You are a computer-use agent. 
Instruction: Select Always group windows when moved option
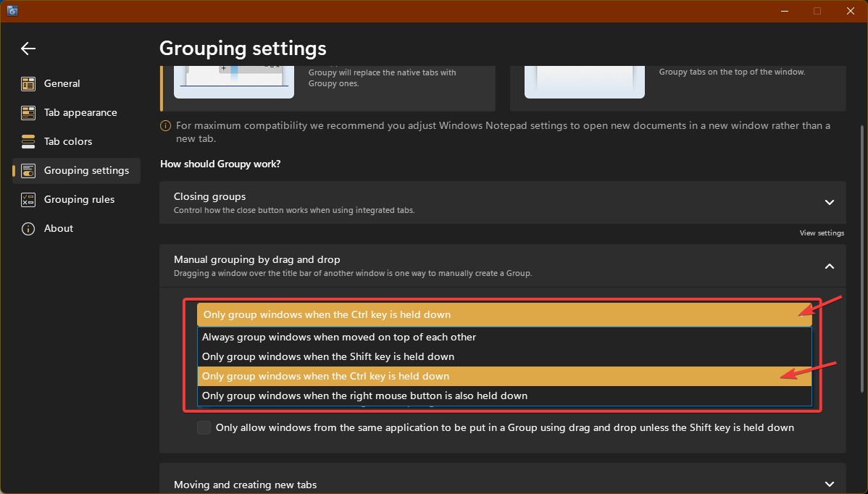coord(339,337)
